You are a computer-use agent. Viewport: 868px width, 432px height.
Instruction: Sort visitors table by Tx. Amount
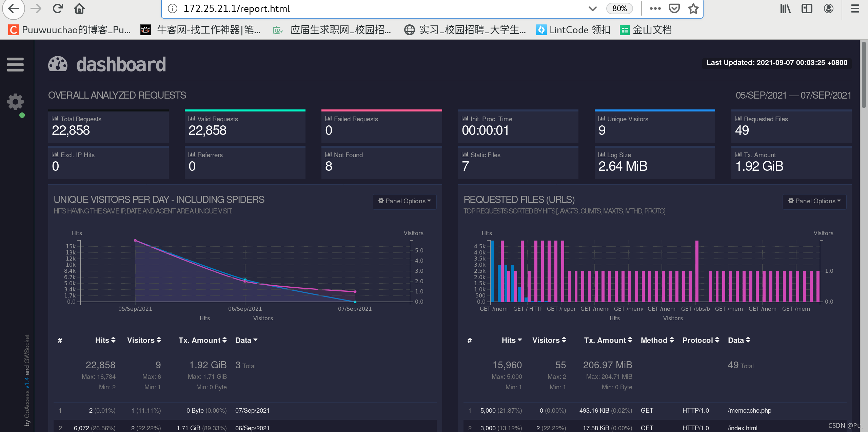pyautogui.click(x=202, y=340)
